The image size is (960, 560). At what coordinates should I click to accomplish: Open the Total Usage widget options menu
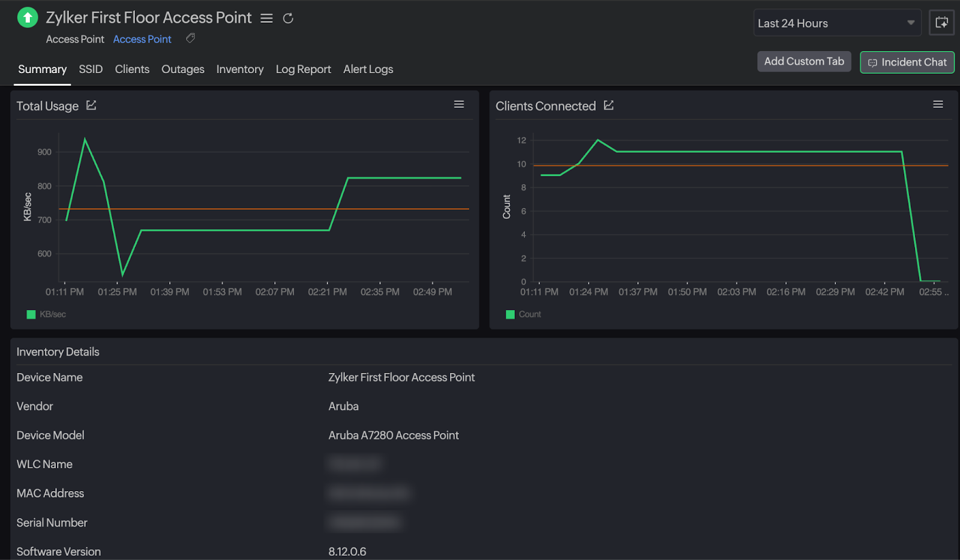point(459,104)
